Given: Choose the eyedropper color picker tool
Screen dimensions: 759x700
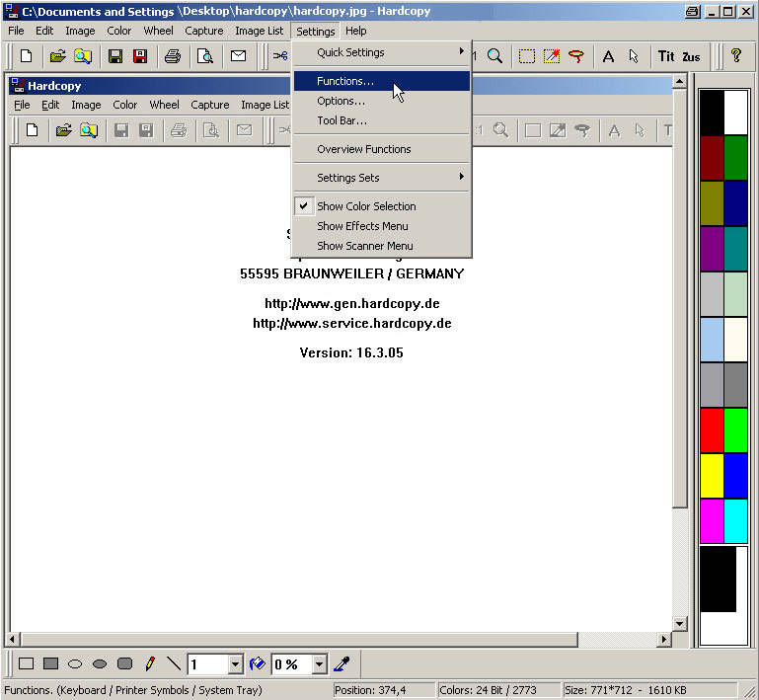Looking at the screenshot, I should (342, 663).
